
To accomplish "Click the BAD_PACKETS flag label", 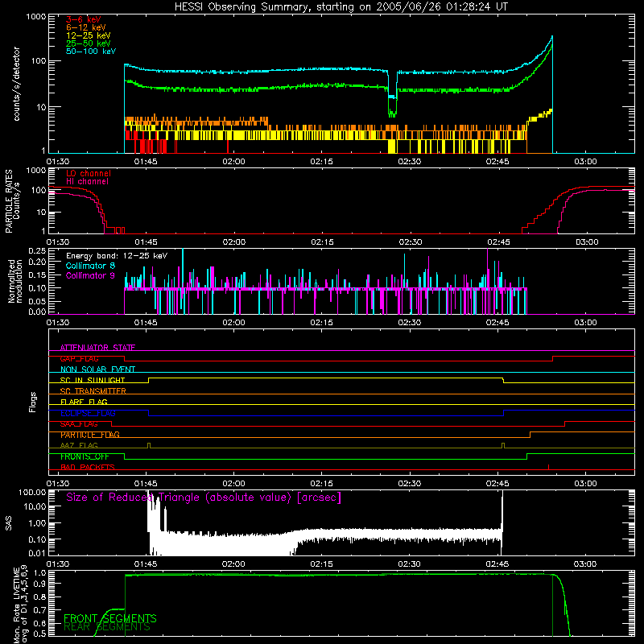I will (x=88, y=468).
